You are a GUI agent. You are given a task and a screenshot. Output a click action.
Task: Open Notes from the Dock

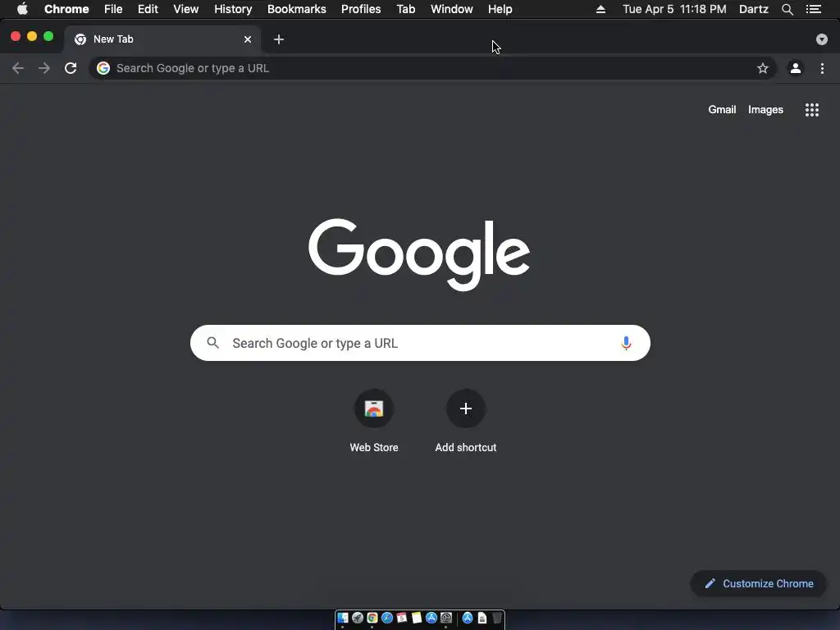coord(416,618)
